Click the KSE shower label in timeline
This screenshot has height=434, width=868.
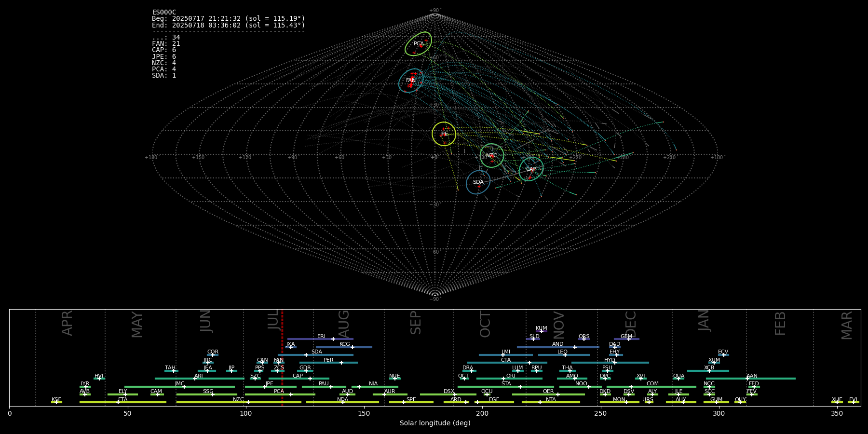click(x=56, y=400)
